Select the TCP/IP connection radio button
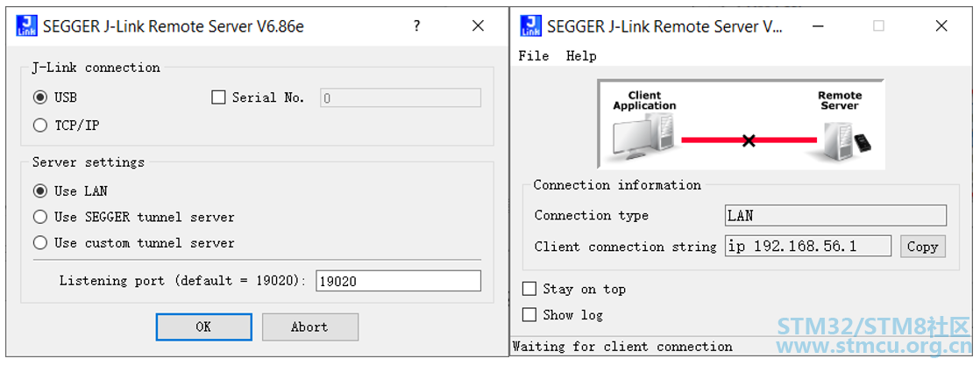Viewport: 980px width, 366px height. coord(40,126)
